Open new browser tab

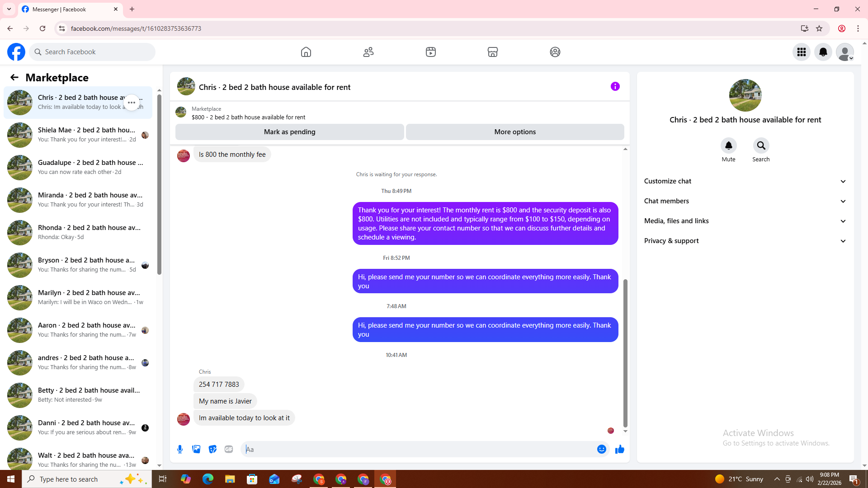[132, 9]
